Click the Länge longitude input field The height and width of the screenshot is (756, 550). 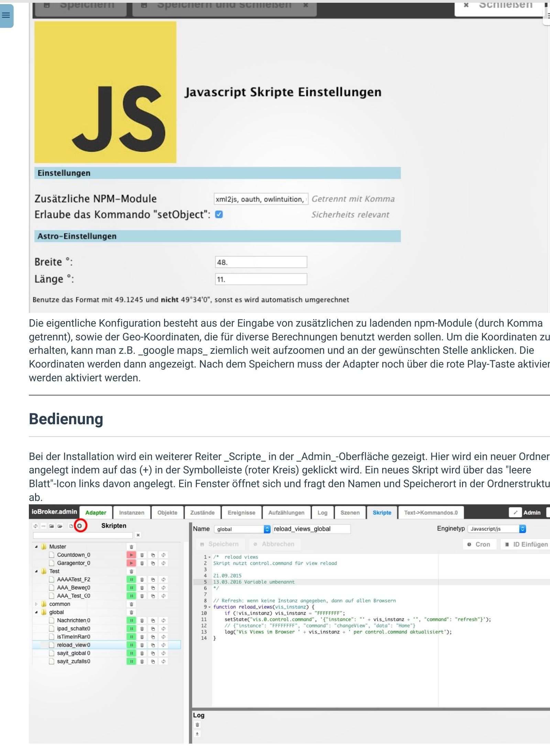click(261, 280)
